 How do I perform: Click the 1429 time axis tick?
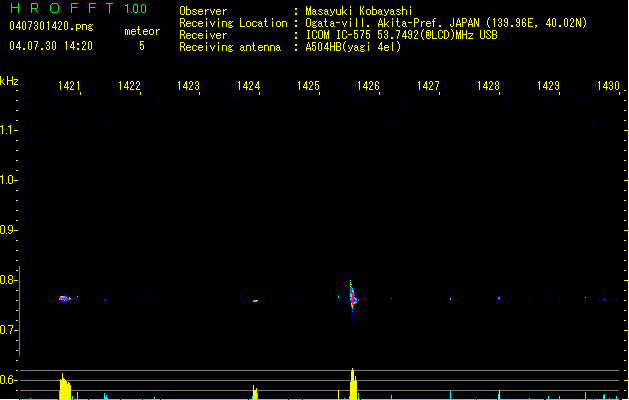click(x=548, y=86)
